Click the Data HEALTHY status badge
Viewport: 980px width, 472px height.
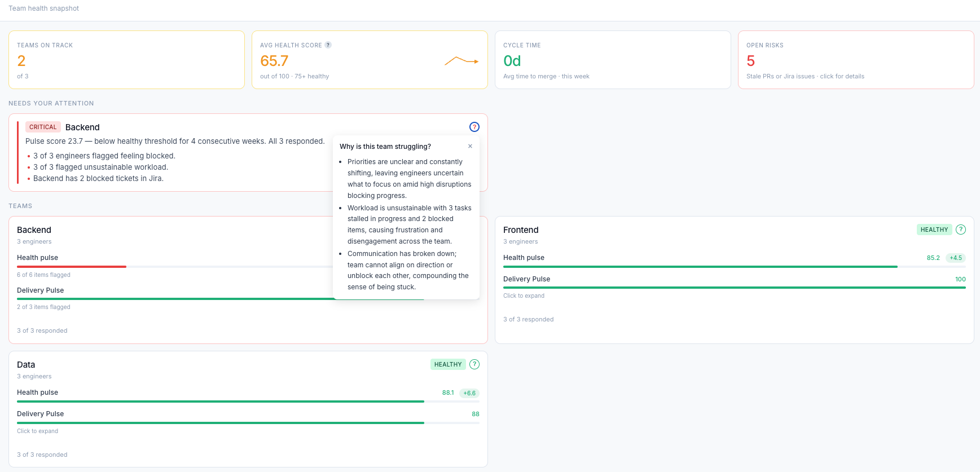click(x=448, y=364)
